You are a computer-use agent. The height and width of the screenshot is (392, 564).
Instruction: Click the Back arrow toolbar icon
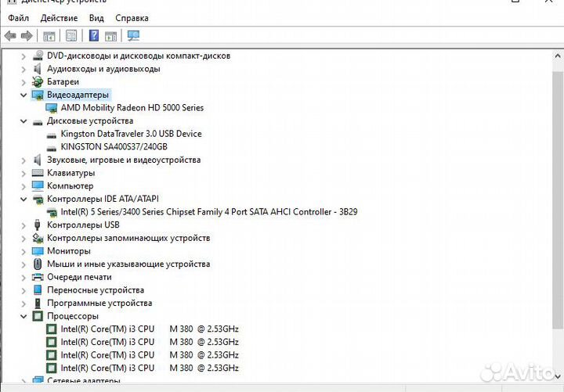pyautogui.click(x=10, y=35)
